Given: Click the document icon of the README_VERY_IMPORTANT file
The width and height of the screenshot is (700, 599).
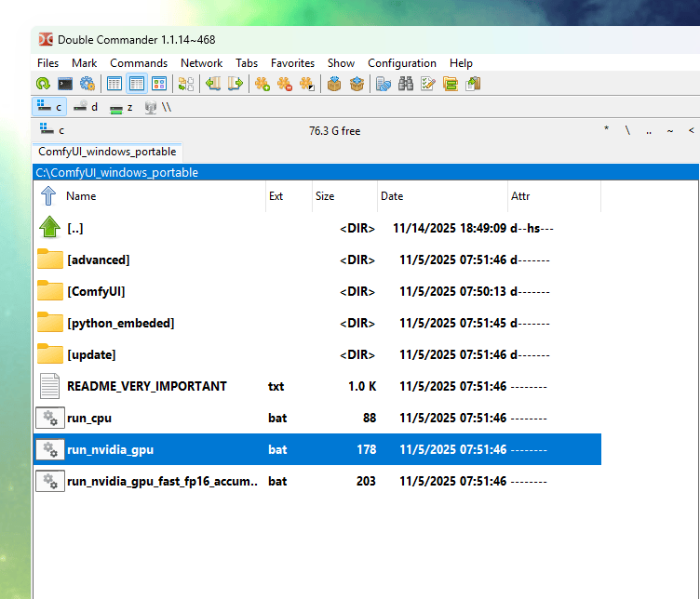Looking at the screenshot, I should pyautogui.click(x=49, y=386).
